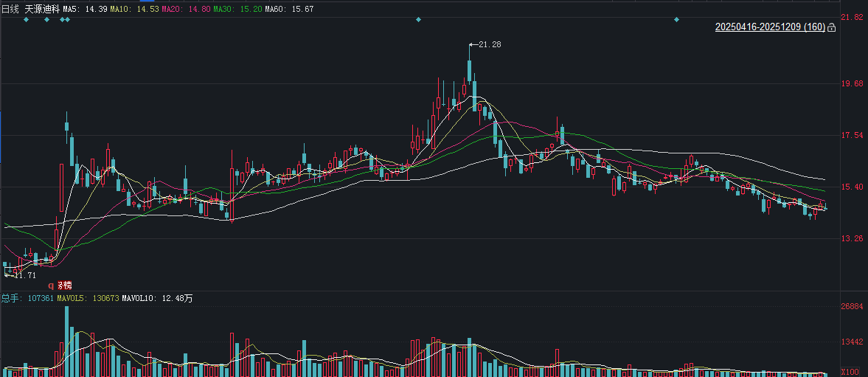Click the red 榜 badge under the chart
Image resolution: width=868 pixels, height=377 pixels.
[65, 286]
